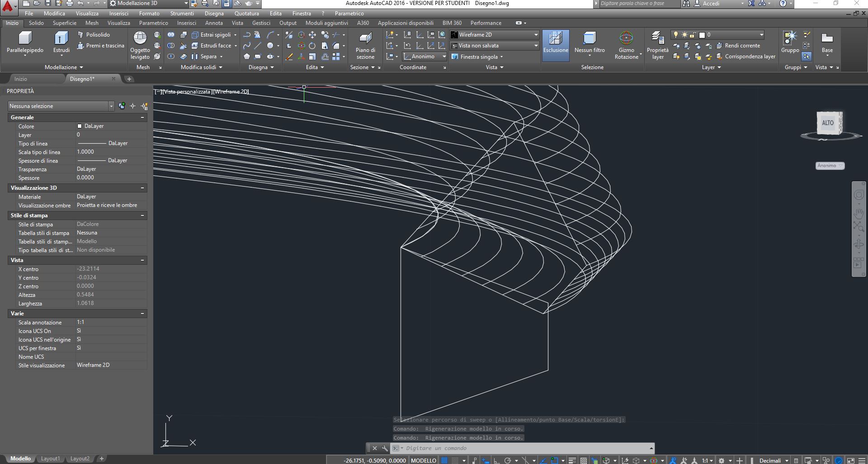Toggle transparency display in status bar
The image size is (868, 464).
coord(584,460)
